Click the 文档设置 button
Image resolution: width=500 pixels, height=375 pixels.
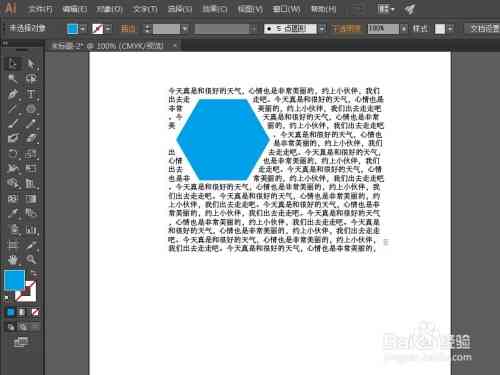pos(483,29)
